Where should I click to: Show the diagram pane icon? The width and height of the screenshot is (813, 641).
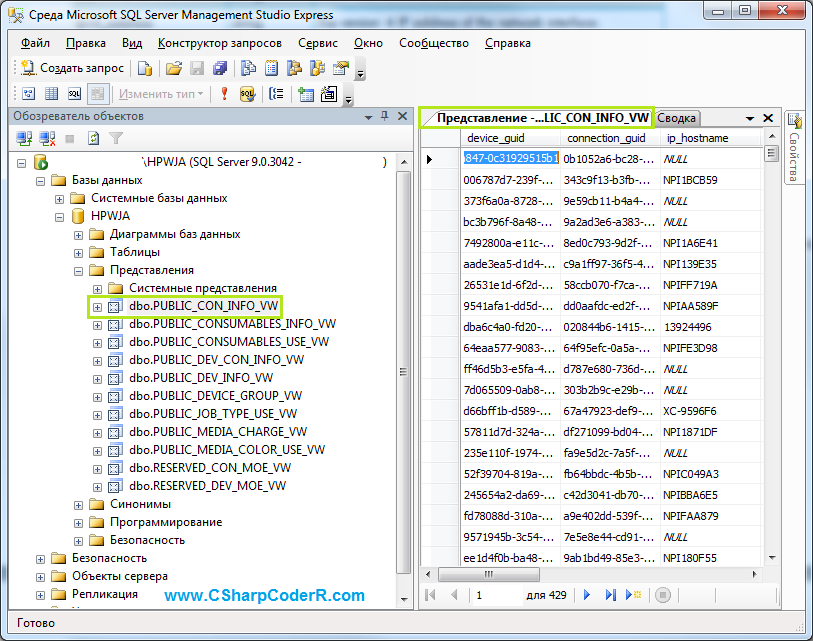(29, 94)
